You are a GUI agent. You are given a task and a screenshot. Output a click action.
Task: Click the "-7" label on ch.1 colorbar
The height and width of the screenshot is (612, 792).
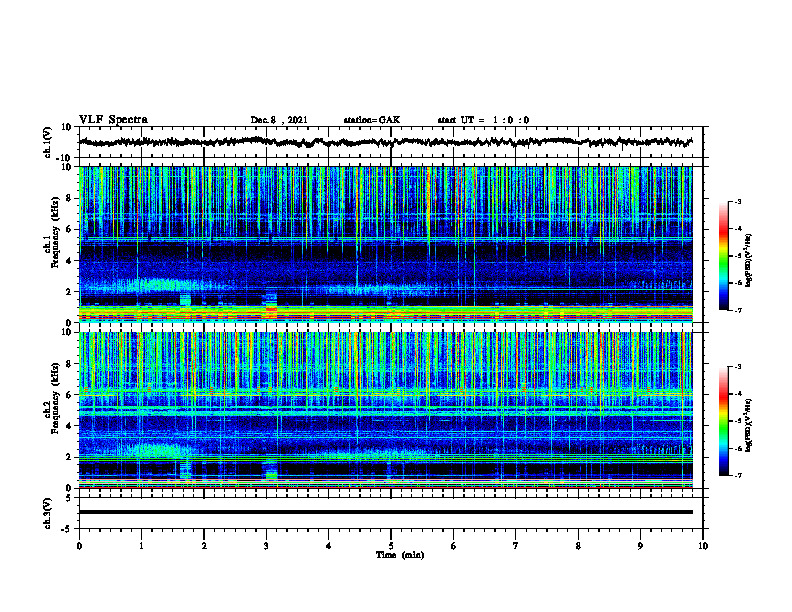click(737, 310)
